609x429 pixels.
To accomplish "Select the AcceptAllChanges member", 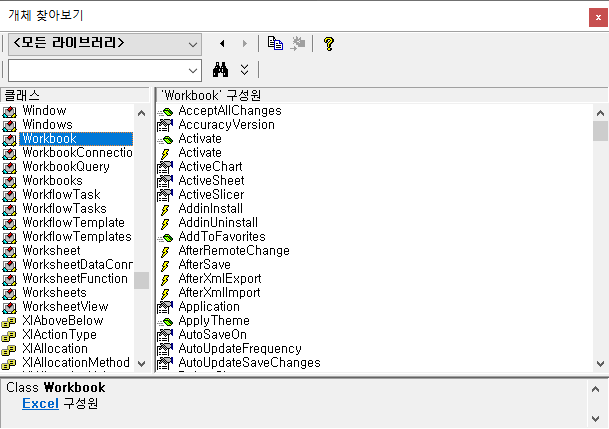I will (x=230, y=111).
